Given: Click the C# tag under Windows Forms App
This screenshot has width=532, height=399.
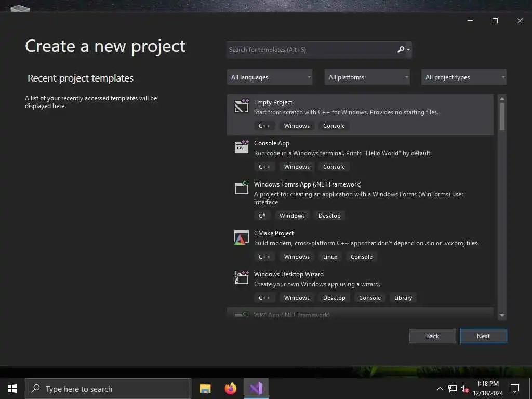Looking at the screenshot, I should (262, 216).
